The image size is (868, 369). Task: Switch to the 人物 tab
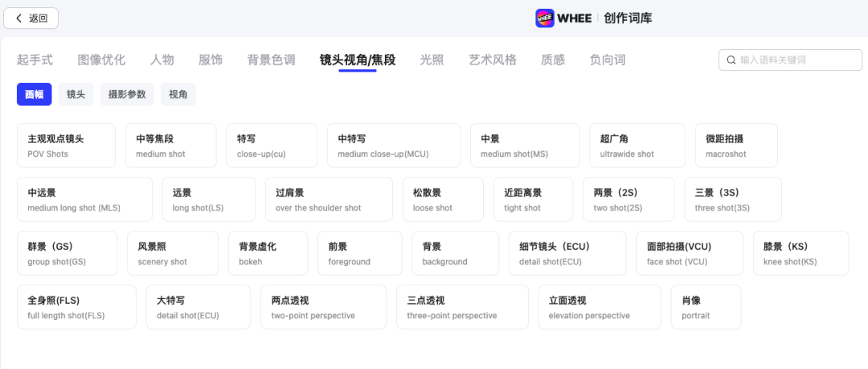coord(162,59)
